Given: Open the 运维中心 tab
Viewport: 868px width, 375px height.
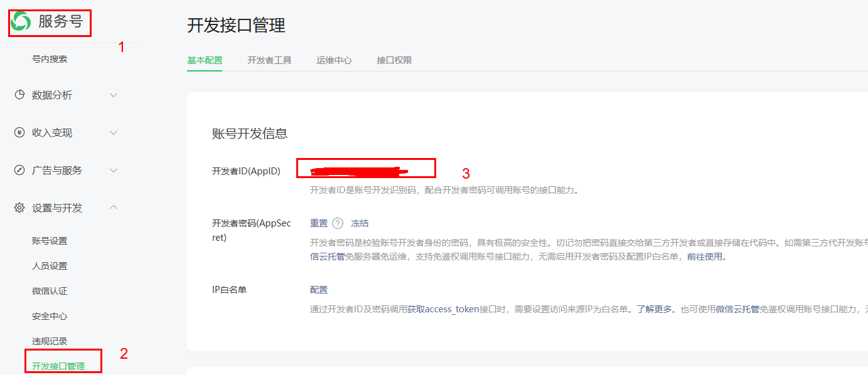Looking at the screenshot, I should (334, 60).
